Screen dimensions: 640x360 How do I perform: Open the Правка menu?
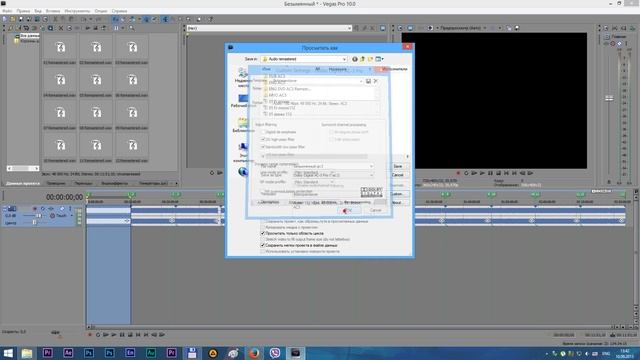(23, 11)
